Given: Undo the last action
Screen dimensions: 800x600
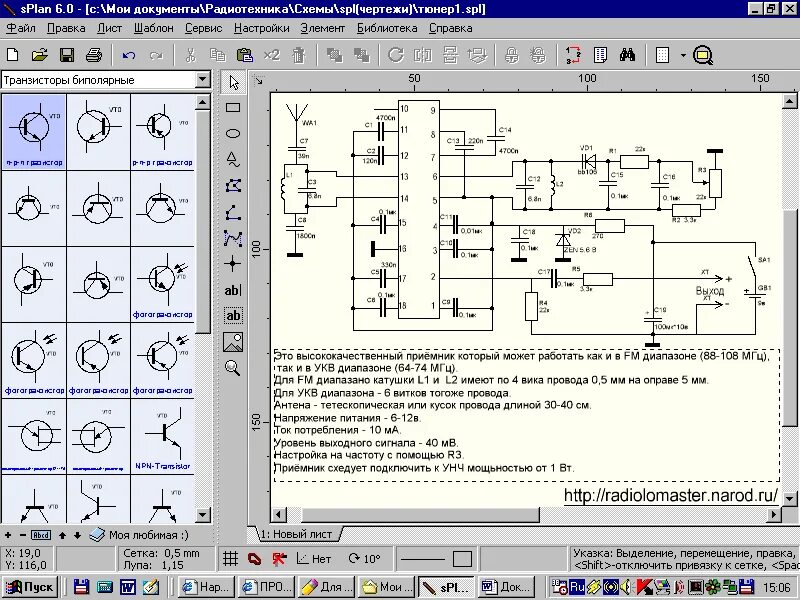Looking at the screenshot, I should click(129, 55).
